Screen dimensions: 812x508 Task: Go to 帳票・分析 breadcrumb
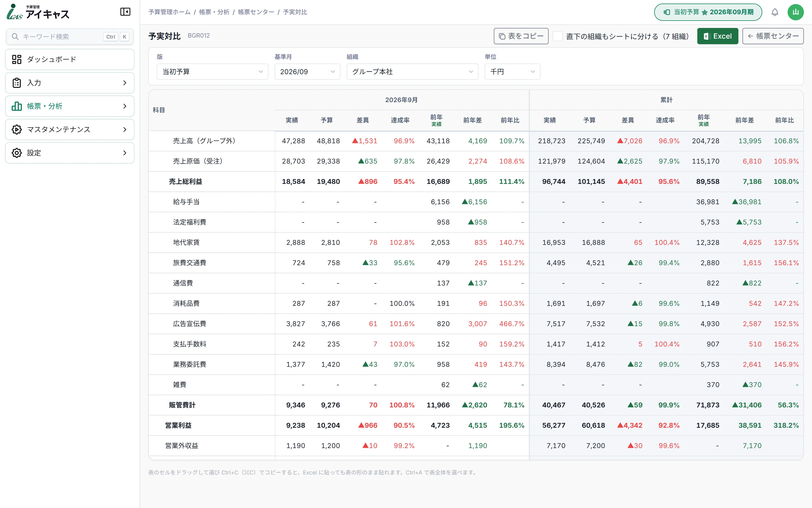[214, 12]
